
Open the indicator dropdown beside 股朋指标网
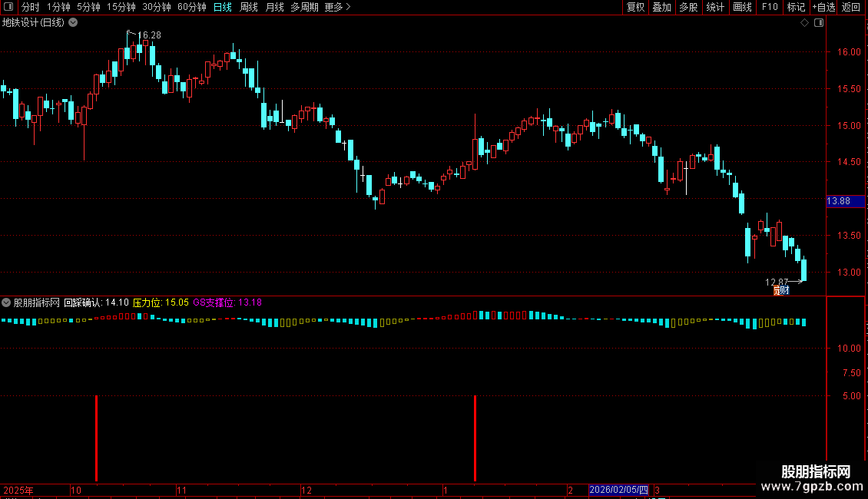[6, 302]
